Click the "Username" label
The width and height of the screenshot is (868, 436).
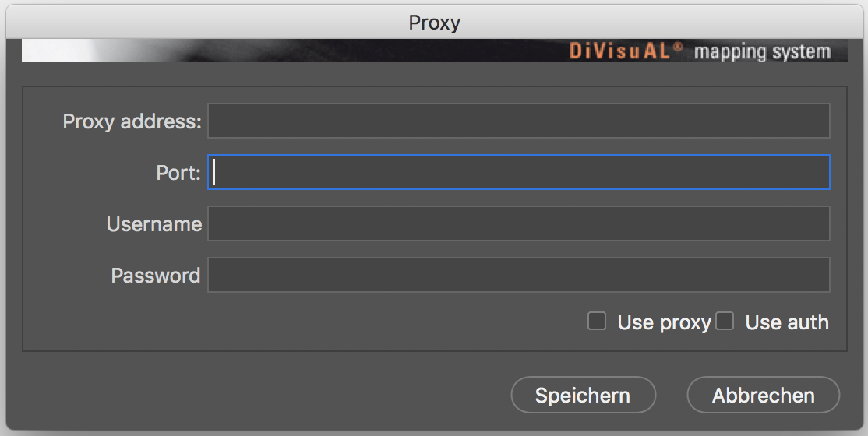153,224
